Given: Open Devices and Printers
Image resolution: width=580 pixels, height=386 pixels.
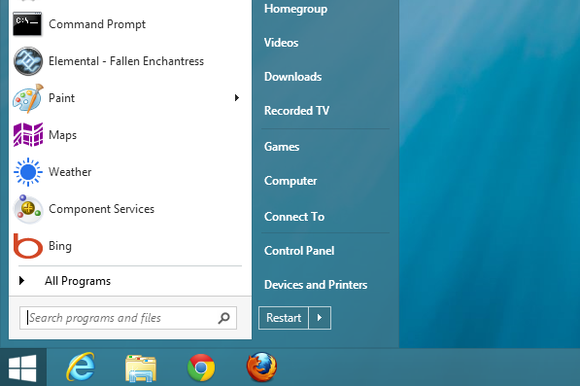Looking at the screenshot, I should pyautogui.click(x=316, y=285).
